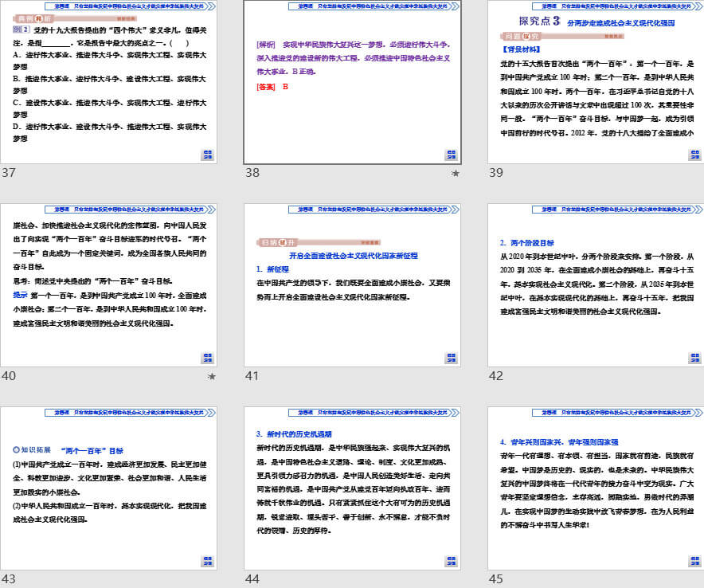Click the slide number label 43
704x588 pixels.
pos(9,579)
